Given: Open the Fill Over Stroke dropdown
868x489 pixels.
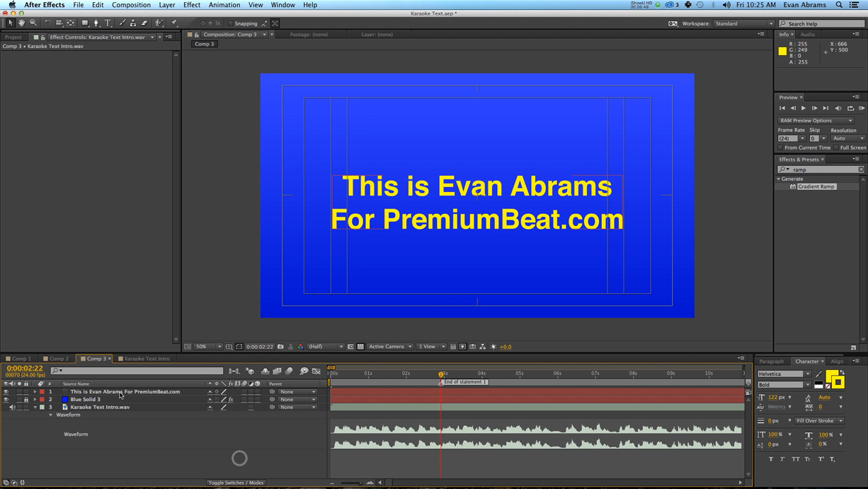Looking at the screenshot, I should click(x=819, y=421).
